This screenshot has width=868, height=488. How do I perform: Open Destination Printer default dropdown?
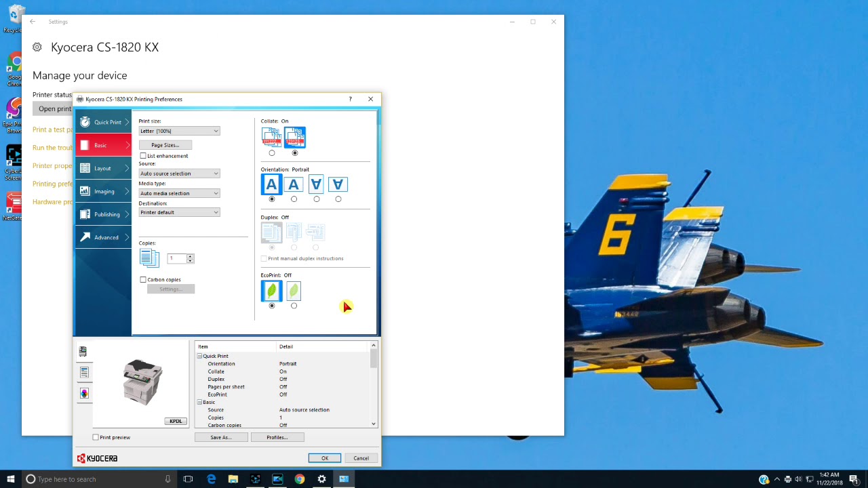tap(179, 212)
